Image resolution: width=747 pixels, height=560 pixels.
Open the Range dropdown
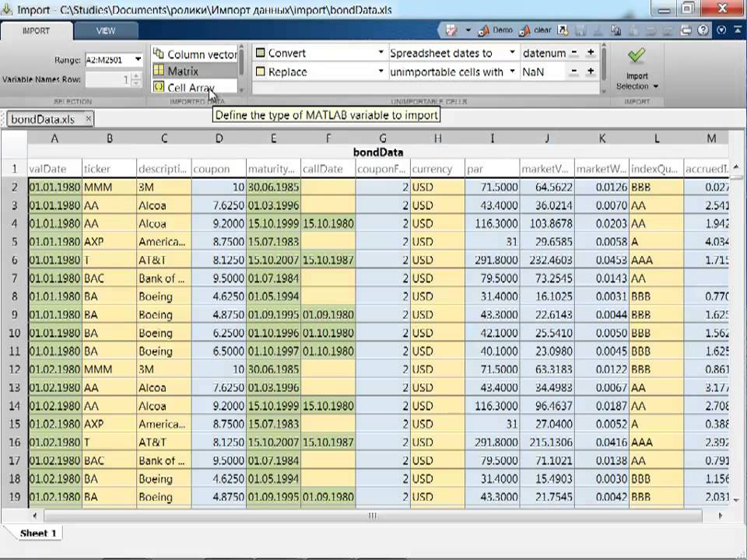point(138,60)
